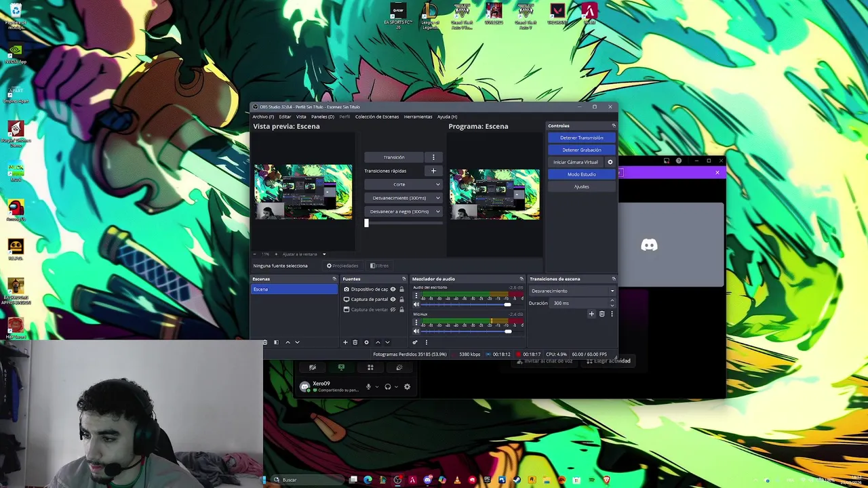Open Audio del escritorio options dots

click(x=416, y=295)
